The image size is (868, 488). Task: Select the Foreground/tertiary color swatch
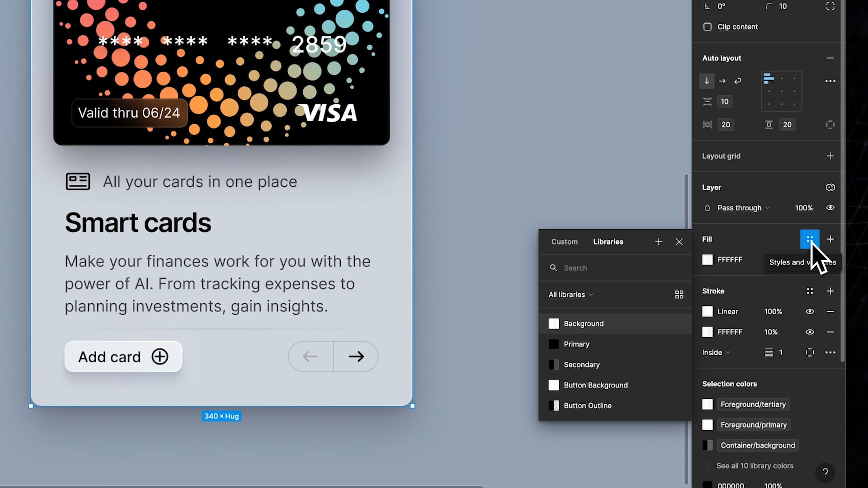coord(707,404)
